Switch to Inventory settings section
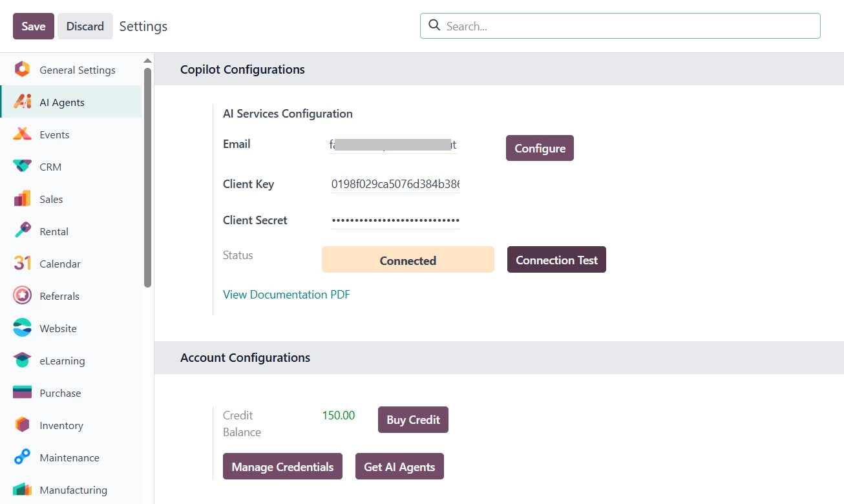The image size is (844, 504). click(x=61, y=425)
